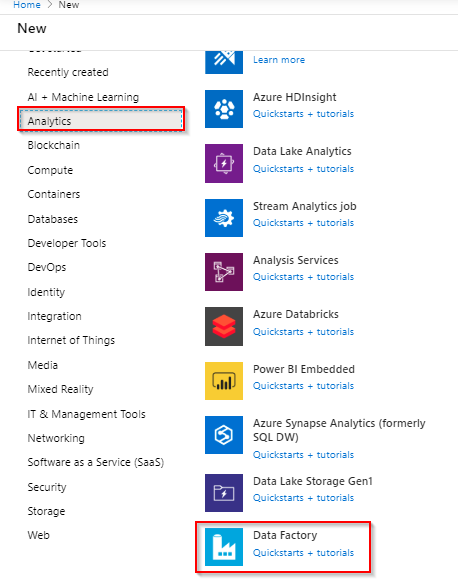Click Azure Synapse Analytics (formerly SQL DW) title
Screen dimensions: 458x580
click(339, 430)
